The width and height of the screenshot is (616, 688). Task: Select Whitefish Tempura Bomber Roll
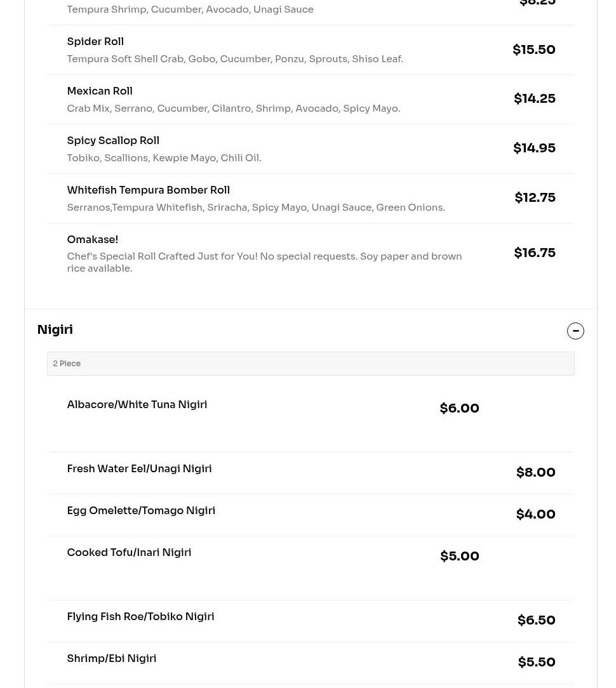click(x=148, y=190)
